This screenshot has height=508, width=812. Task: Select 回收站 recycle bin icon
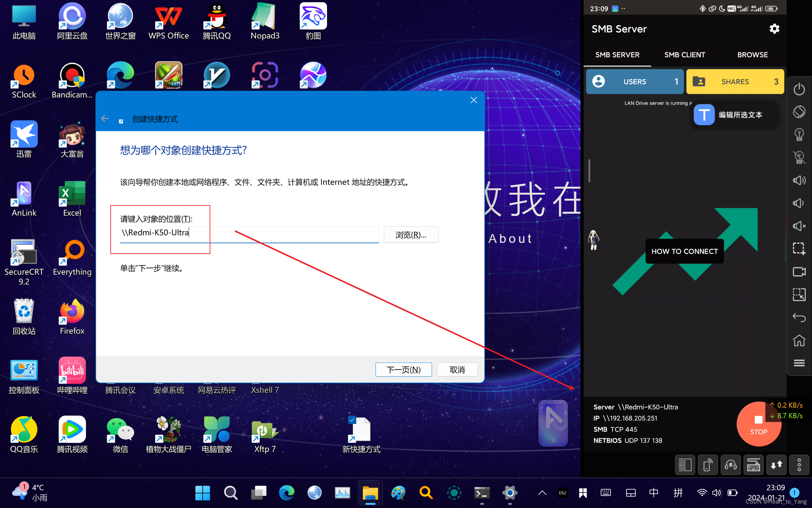point(24,317)
